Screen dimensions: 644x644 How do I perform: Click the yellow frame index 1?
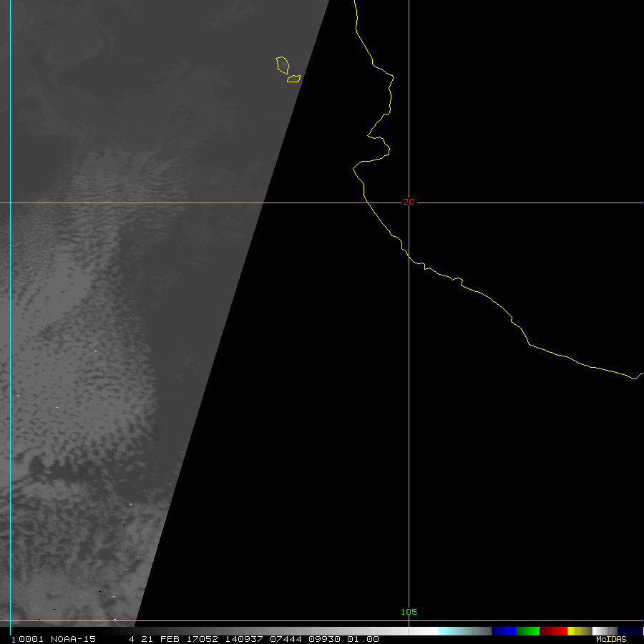click(x=14, y=640)
